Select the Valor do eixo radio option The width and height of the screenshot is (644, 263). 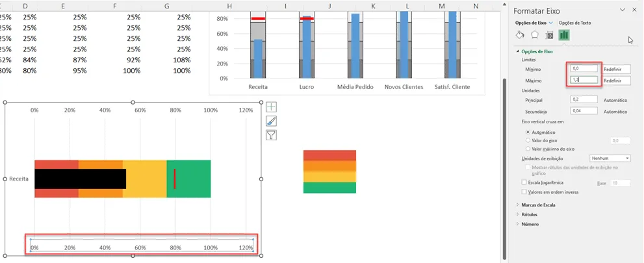click(x=528, y=140)
